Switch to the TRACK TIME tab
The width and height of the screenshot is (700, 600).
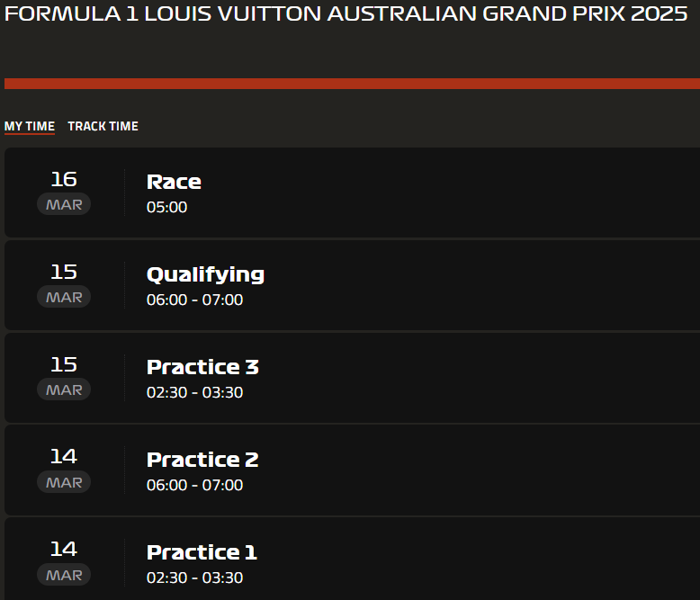[x=103, y=126]
